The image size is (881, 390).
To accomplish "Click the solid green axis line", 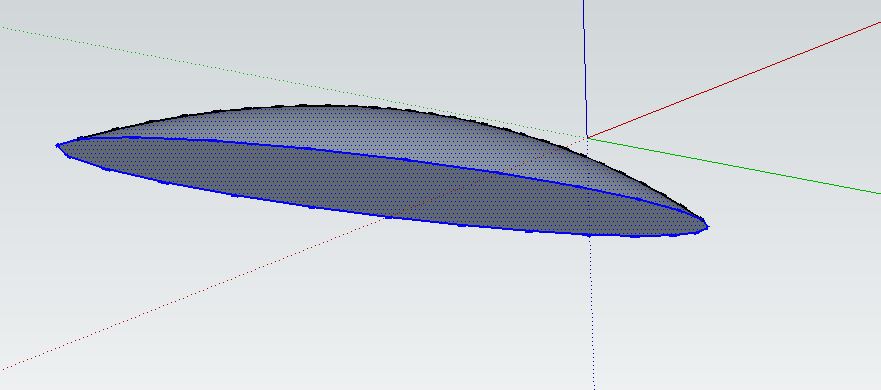I will [733, 166].
